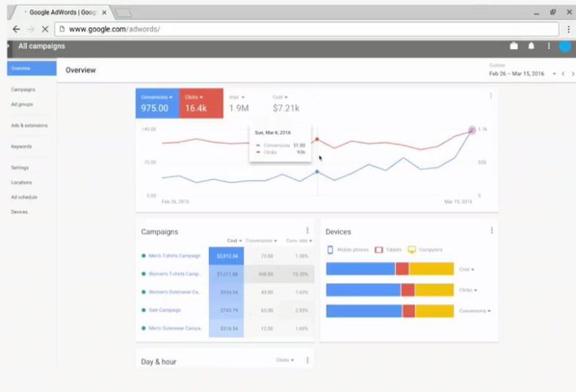Open the Campaigns card three-dot menu

pyautogui.click(x=308, y=231)
